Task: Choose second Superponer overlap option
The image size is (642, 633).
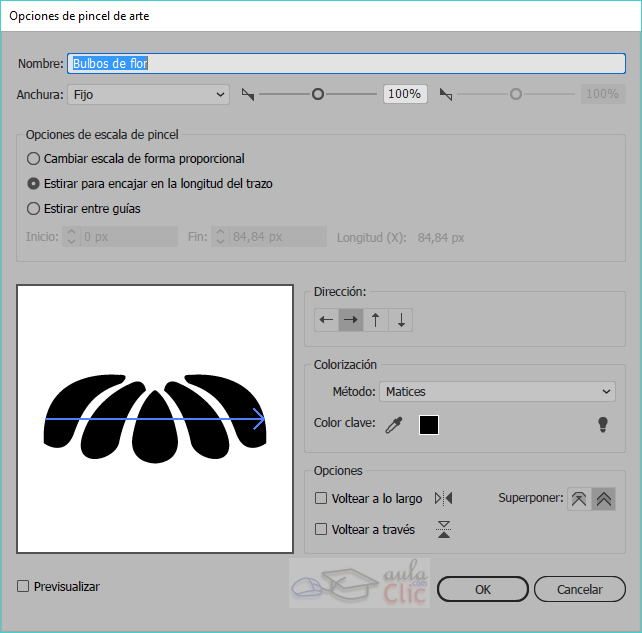Action: pos(603,499)
